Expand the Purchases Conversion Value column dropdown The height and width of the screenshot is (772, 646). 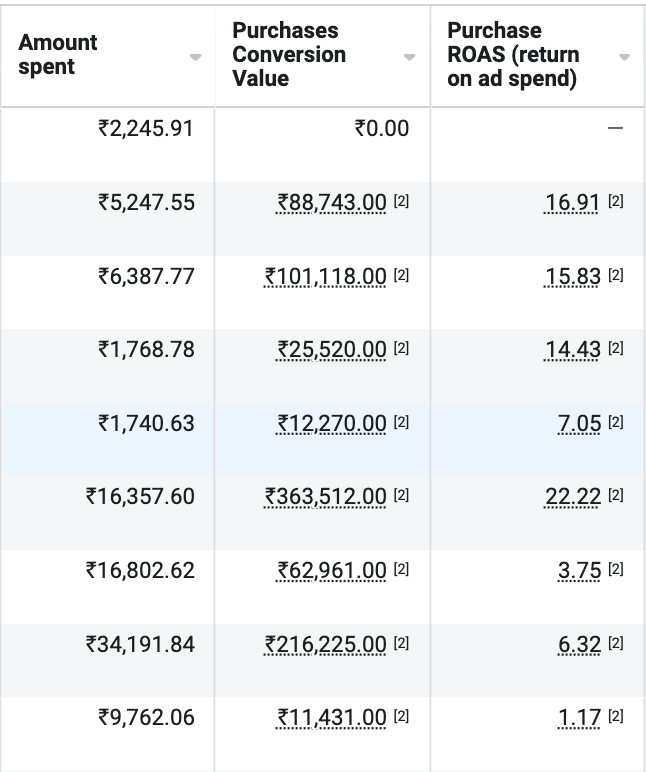click(410, 57)
